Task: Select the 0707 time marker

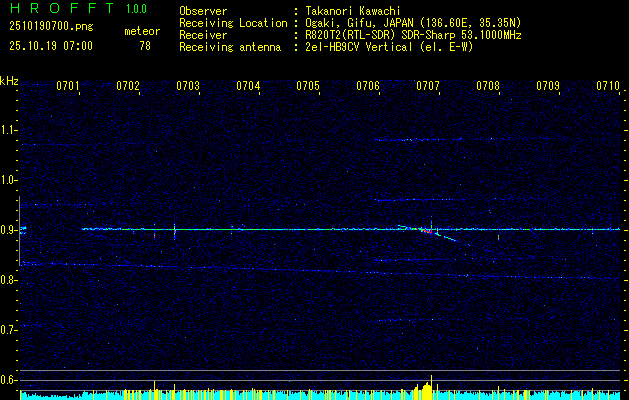Action: pos(428,86)
